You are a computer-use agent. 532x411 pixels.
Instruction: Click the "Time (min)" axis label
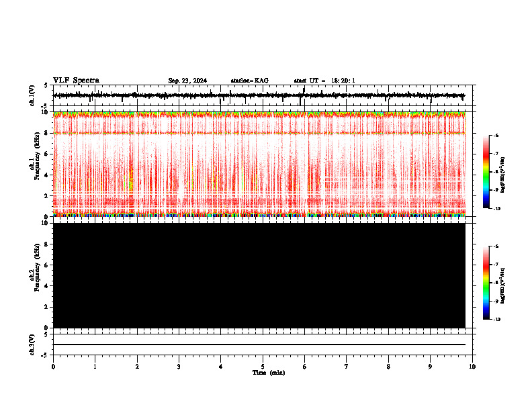[x=269, y=373]
